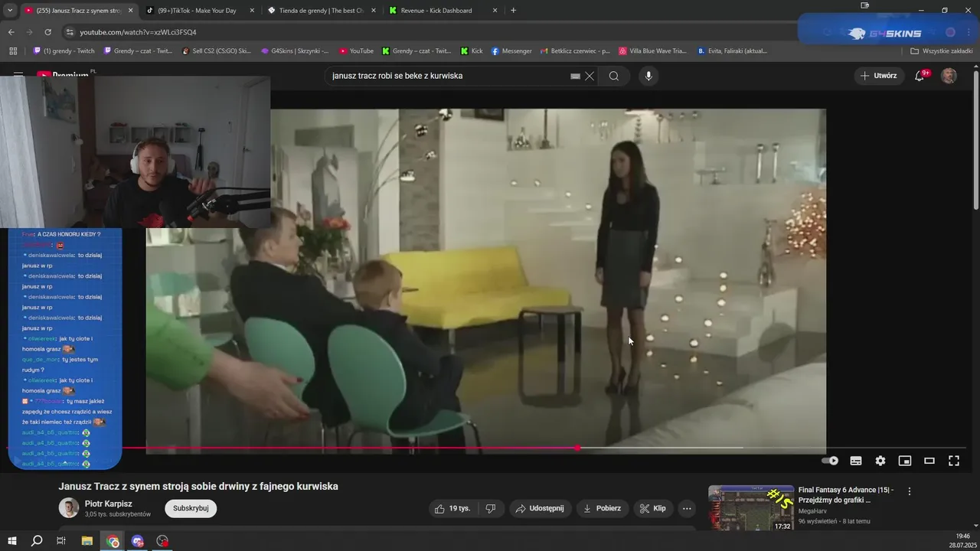The width and height of the screenshot is (980, 551).
Task: Open the grendy - Twitch bookmark
Action: (x=64, y=51)
